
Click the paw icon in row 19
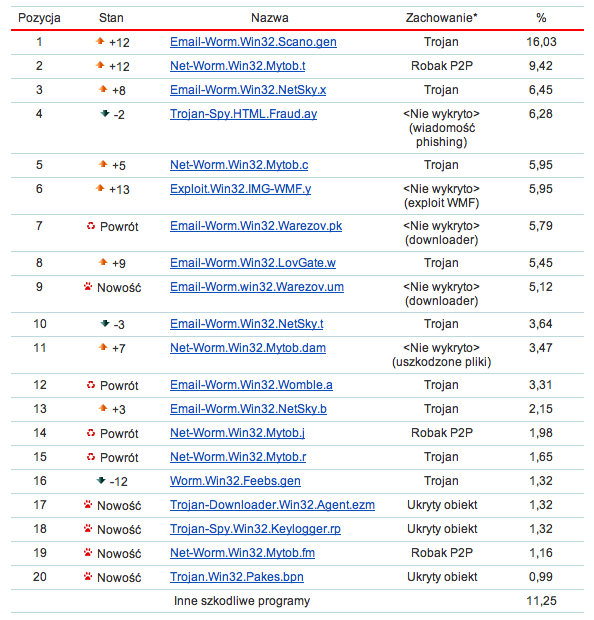(x=88, y=552)
